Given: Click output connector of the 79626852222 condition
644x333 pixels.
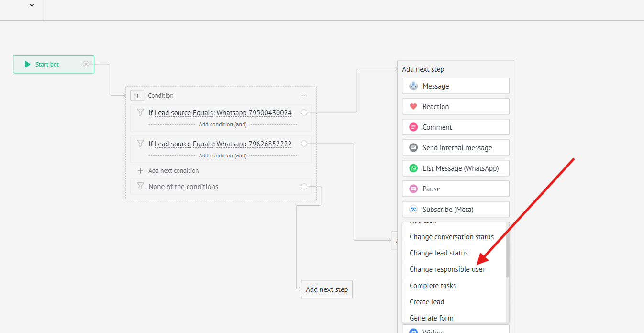Looking at the screenshot, I should tap(304, 144).
